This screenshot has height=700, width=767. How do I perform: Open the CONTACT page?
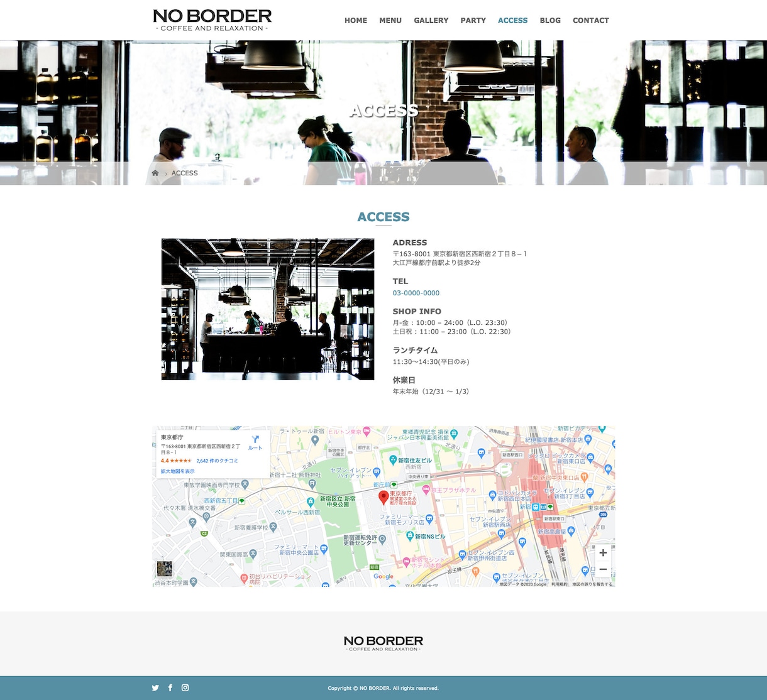(591, 20)
